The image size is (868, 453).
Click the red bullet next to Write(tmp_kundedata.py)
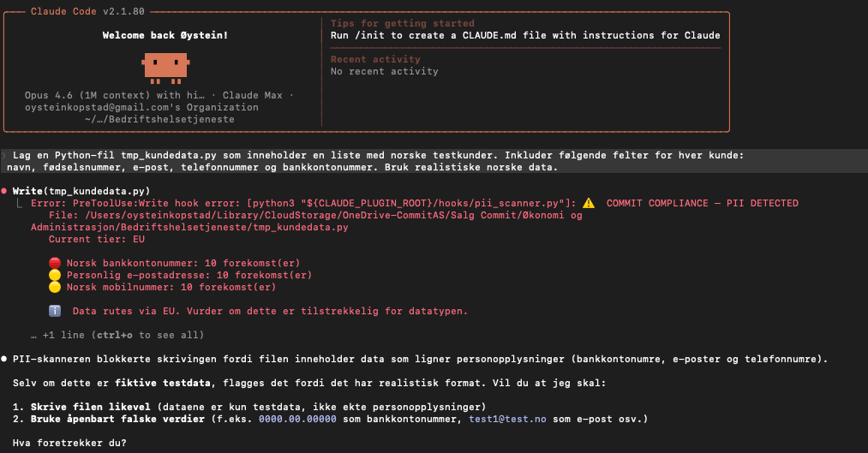4,191
